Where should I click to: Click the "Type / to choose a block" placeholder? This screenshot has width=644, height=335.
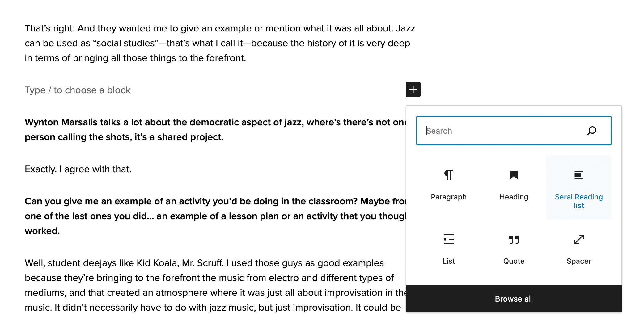click(78, 90)
